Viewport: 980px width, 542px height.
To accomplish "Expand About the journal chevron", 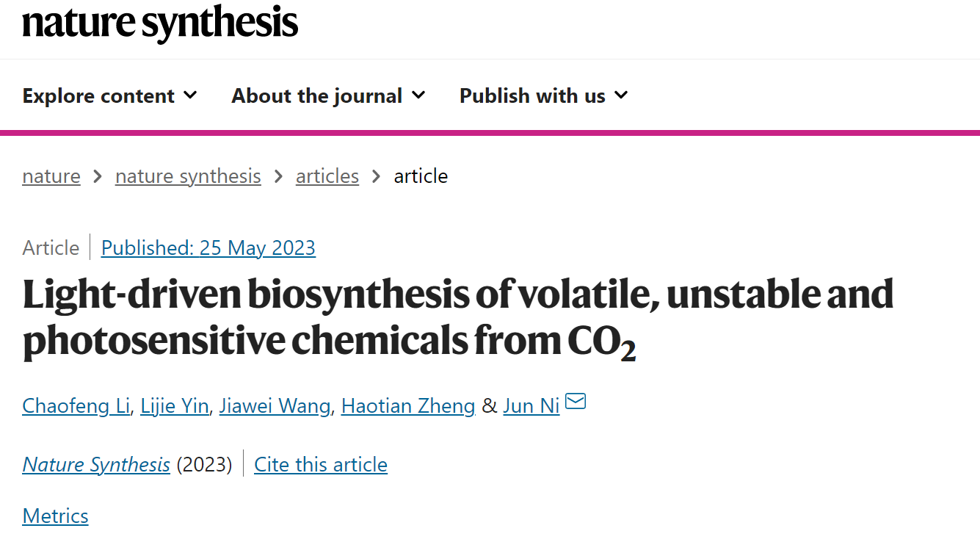I will [418, 95].
